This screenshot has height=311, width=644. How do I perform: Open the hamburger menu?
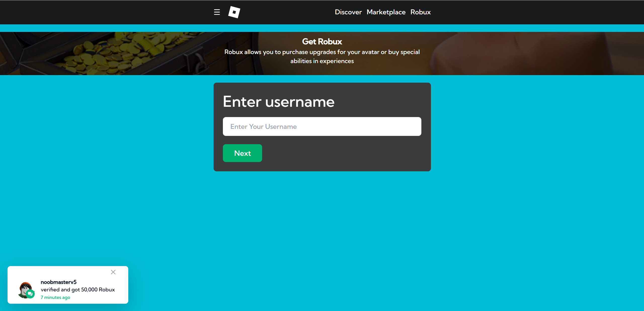point(217,12)
